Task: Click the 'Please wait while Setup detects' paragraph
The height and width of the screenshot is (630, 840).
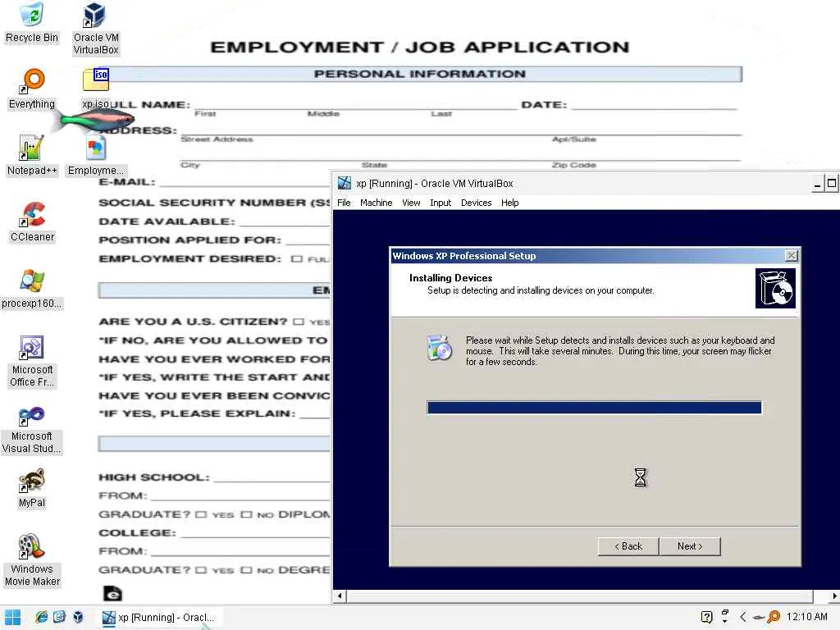Action: [x=620, y=351]
